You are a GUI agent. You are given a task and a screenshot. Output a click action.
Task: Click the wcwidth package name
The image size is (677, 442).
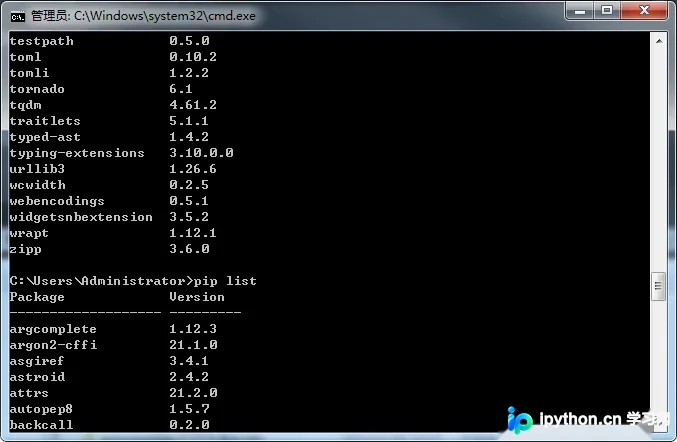tap(38, 185)
